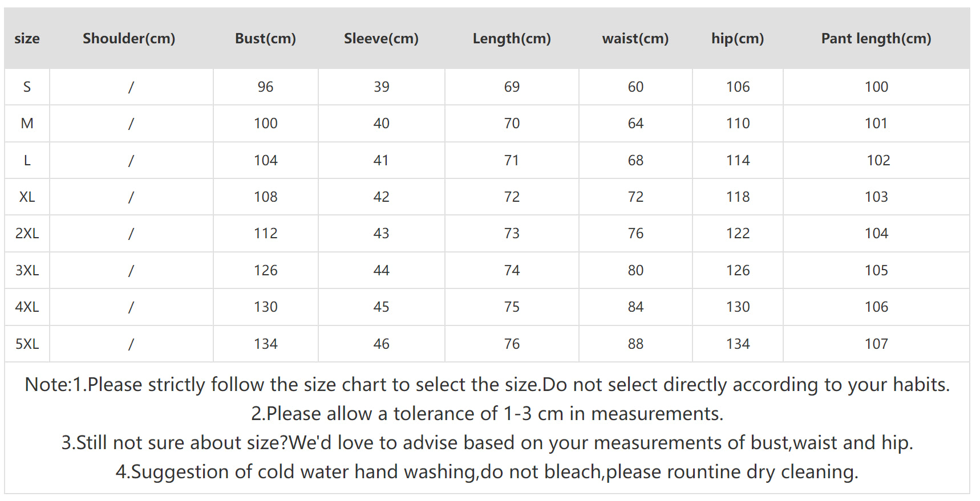Select the 3XL size row label
Screen dimensions: 980x501
click(27, 270)
